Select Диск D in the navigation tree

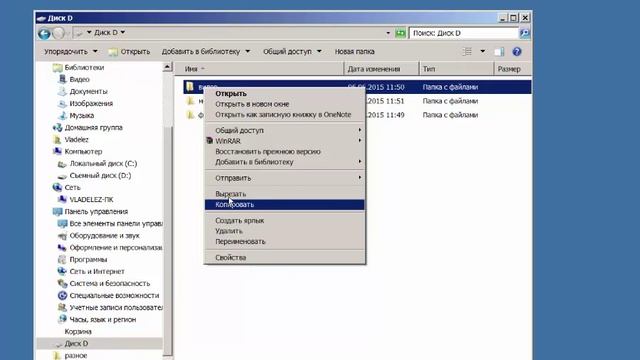tap(76, 344)
